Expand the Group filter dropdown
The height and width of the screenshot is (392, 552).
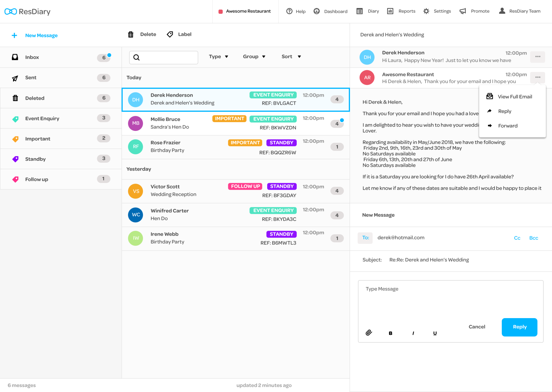254,57
